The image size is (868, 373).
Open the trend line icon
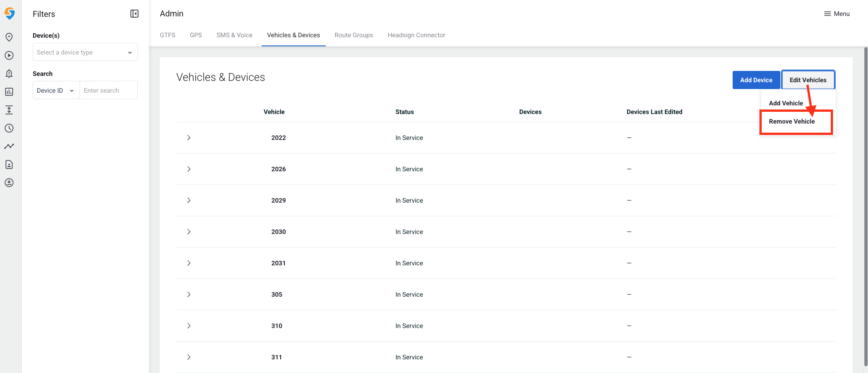coord(9,146)
